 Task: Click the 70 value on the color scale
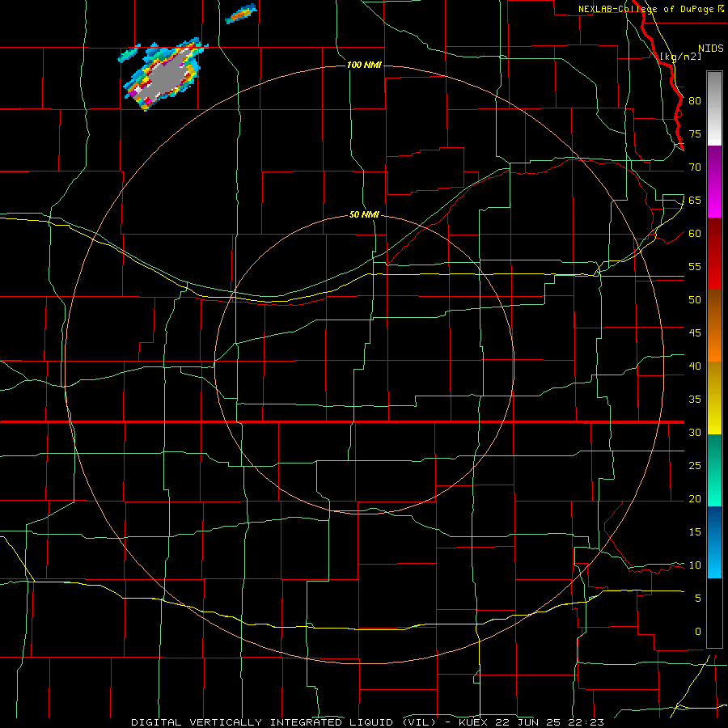point(695,167)
